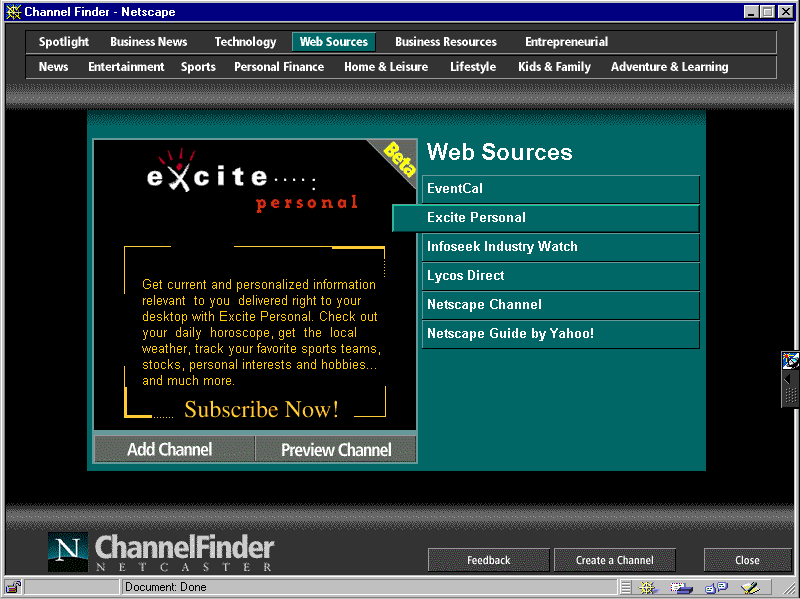800x599 pixels.
Task: Select the Sports category
Action: [198, 67]
